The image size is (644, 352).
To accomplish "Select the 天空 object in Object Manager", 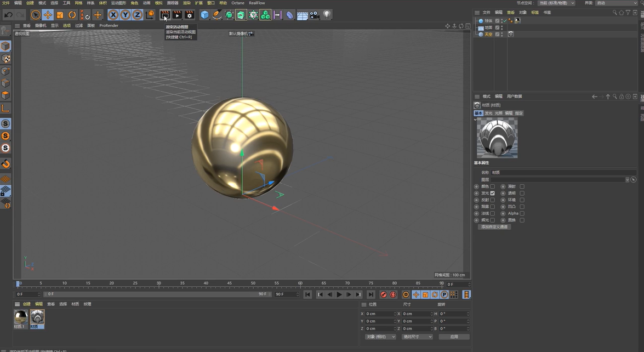I will 488,35.
